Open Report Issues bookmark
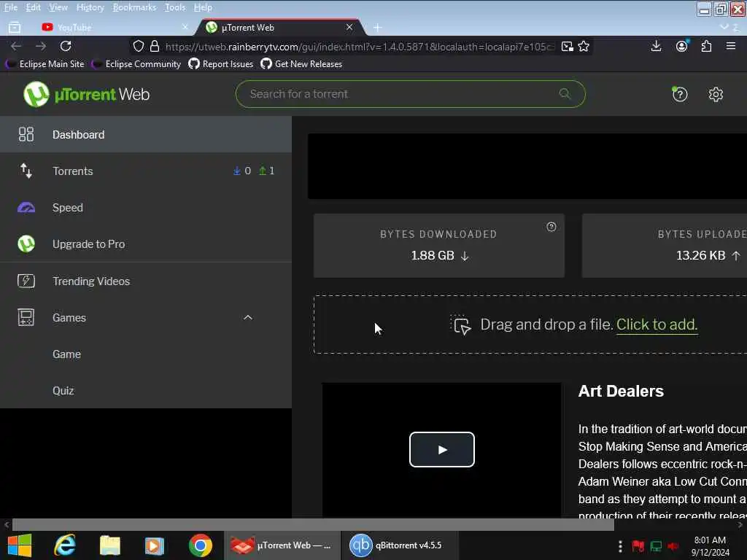This screenshot has height=560, width=747. 220,64
